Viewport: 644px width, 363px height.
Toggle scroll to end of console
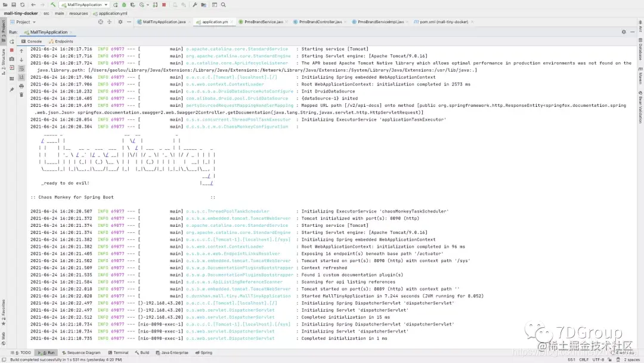coord(22,77)
